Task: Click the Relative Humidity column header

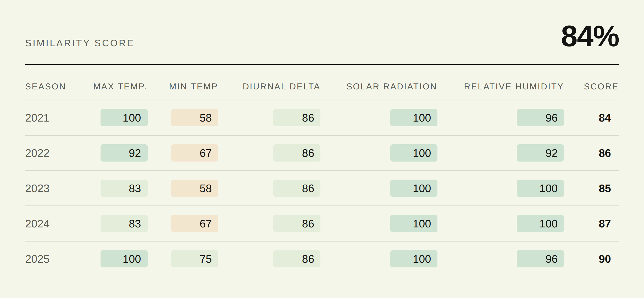Action: click(514, 87)
